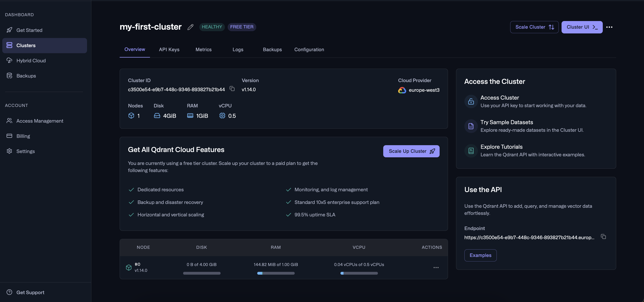Launch the Cluster UI

tap(582, 27)
